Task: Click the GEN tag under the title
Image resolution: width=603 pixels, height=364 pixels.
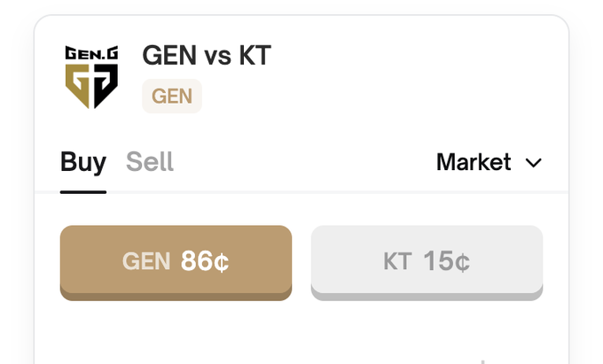Action: point(172,96)
